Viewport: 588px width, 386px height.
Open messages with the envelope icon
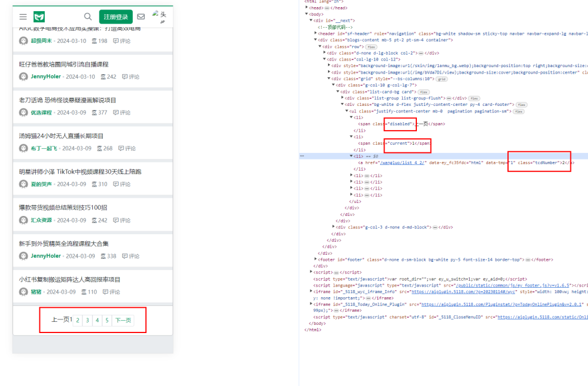[141, 16]
